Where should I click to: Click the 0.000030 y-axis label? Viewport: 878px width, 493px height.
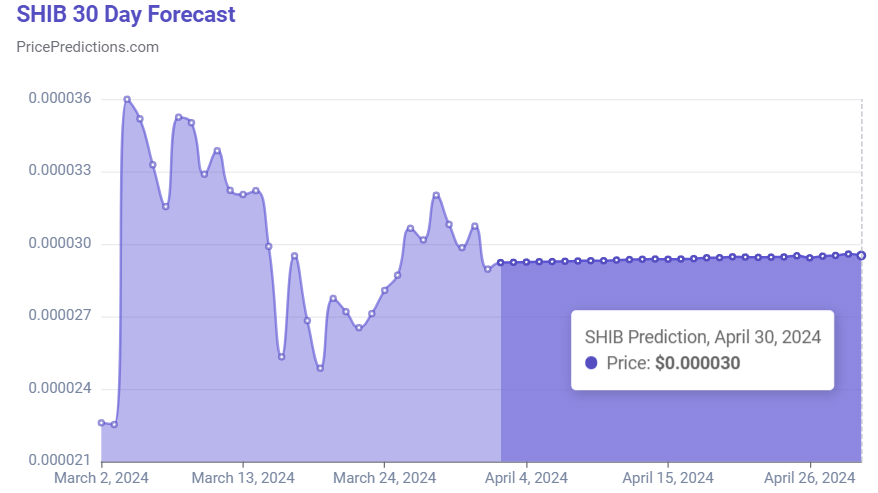(60, 244)
